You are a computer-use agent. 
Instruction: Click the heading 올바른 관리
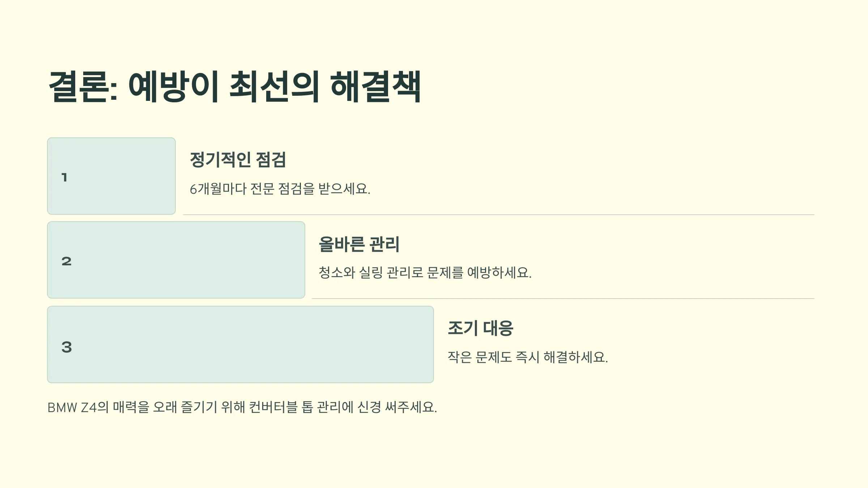(359, 244)
